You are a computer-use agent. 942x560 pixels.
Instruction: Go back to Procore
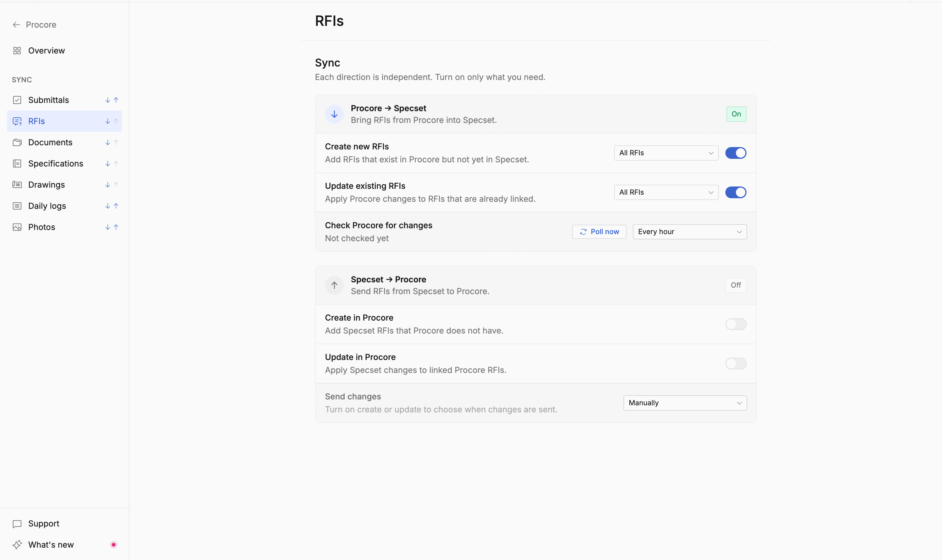(x=34, y=25)
